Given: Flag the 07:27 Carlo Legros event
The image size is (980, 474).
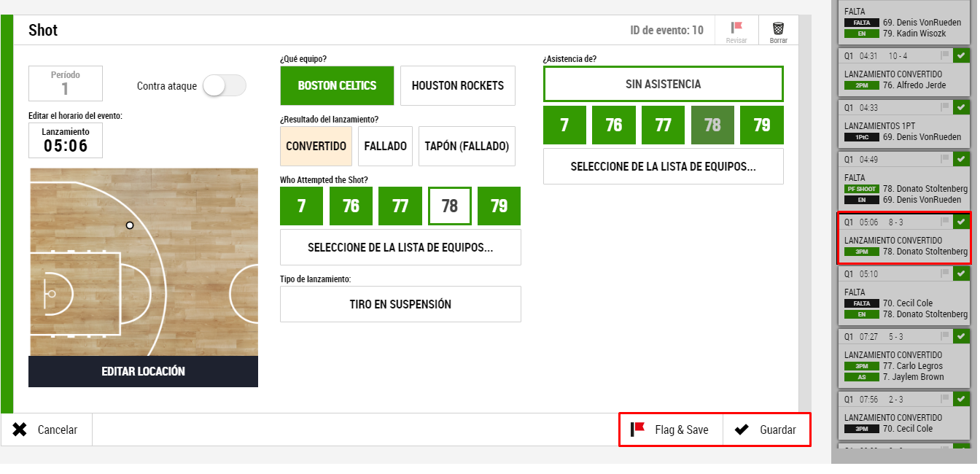Looking at the screenshot, I should 945,335.
